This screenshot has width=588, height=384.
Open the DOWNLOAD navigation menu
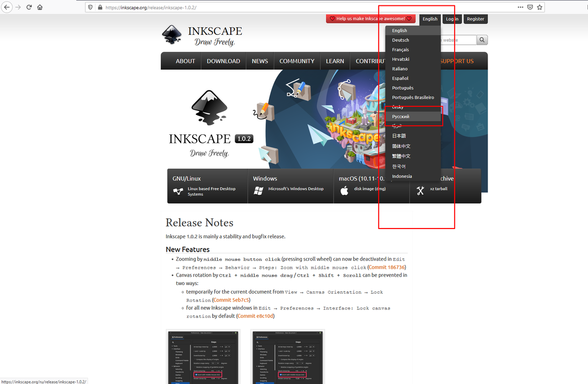coord(223,61)
